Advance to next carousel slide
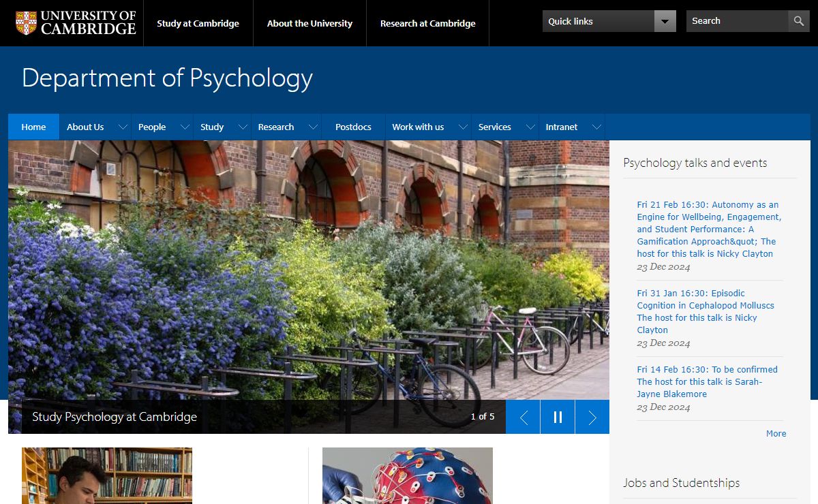818x504 pixels. (x=592, y=417)
